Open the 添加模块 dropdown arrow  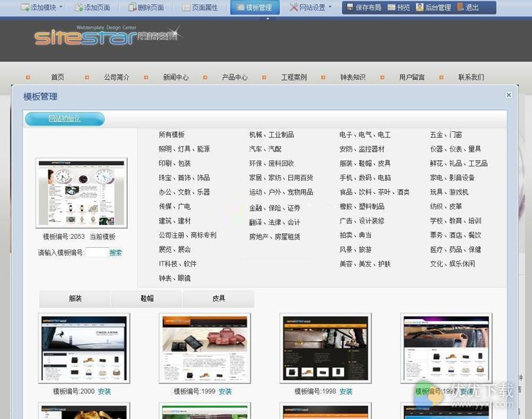[61, 7]
